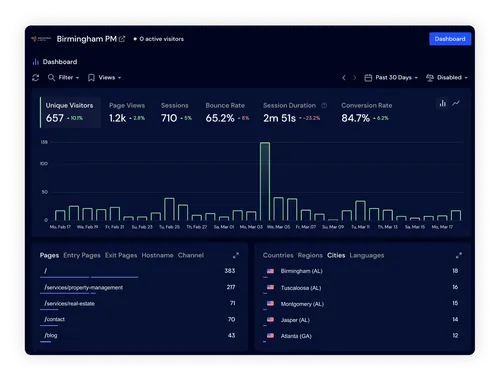500x380 pixels.
Task: Select the Unique Visitors metric
Action: point(70,112)
